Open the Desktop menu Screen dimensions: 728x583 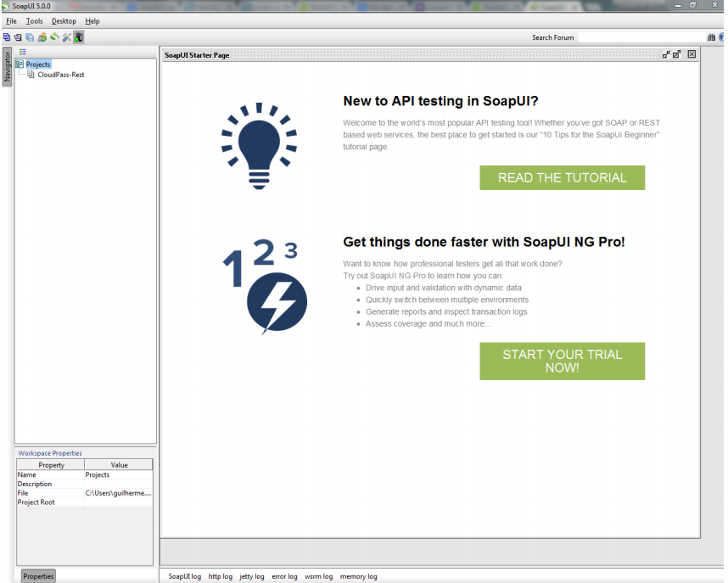pyautogui.click(x=64, y=21)
